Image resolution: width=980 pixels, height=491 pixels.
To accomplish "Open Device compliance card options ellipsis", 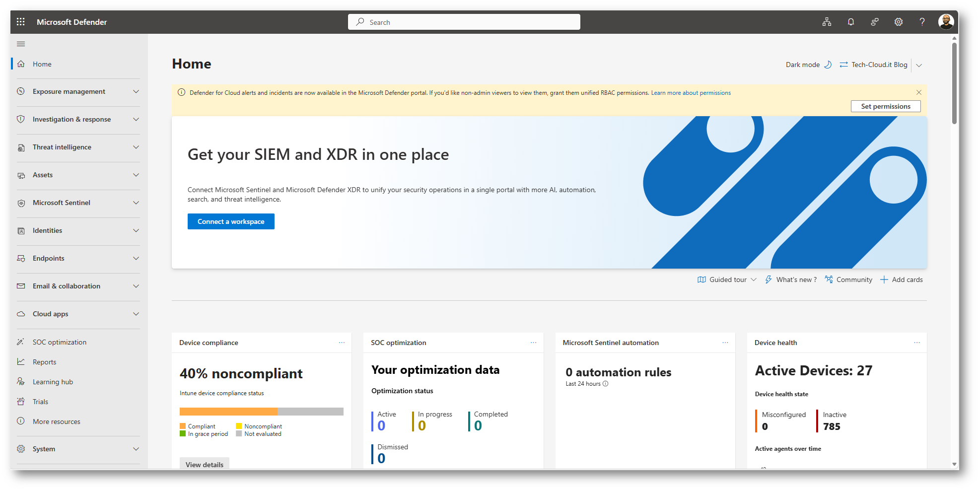I will [x=342, y=343].
